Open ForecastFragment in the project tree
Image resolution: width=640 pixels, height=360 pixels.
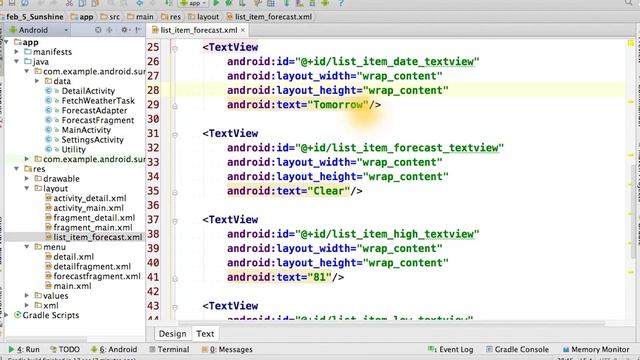click(x=98, y=120)
